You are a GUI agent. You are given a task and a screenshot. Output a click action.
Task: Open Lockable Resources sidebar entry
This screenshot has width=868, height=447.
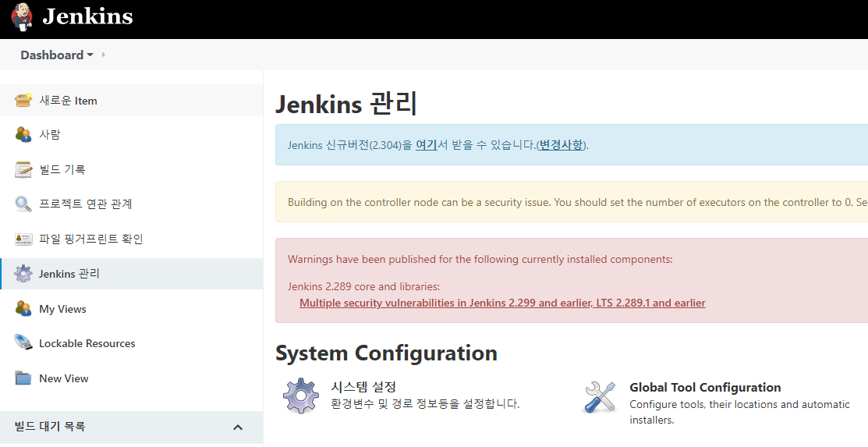click(x=131, y=343)
